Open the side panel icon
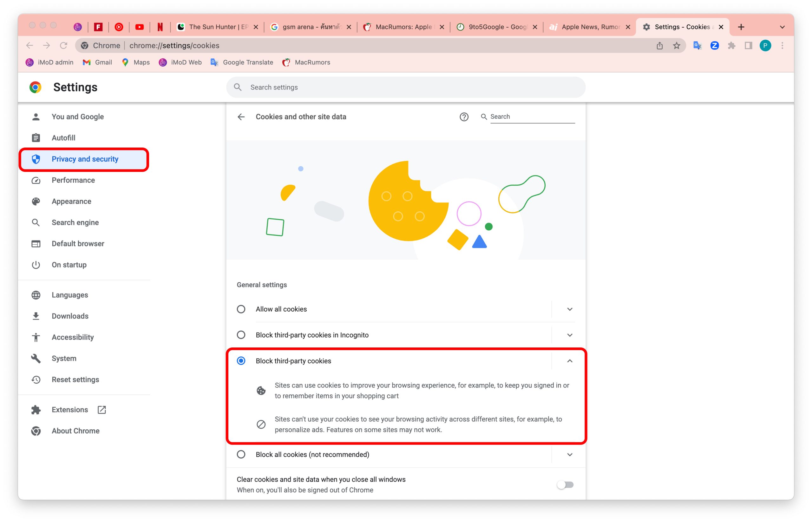 pos(748,46)
